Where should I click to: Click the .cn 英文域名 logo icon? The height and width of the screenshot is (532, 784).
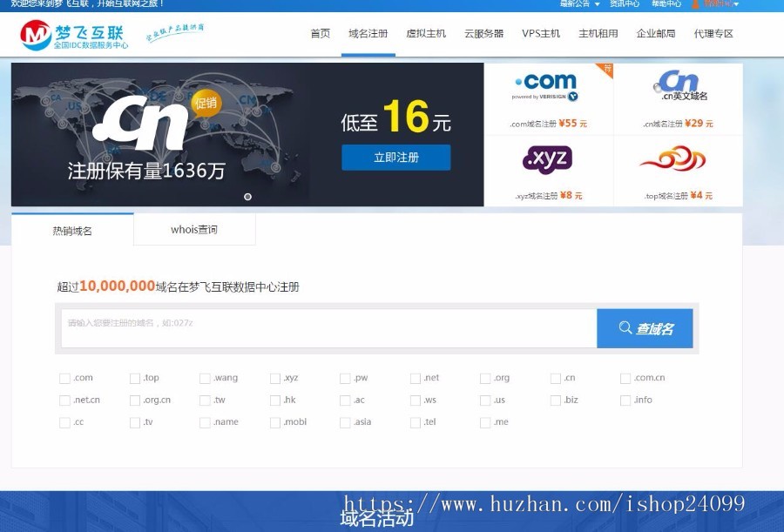679,83
